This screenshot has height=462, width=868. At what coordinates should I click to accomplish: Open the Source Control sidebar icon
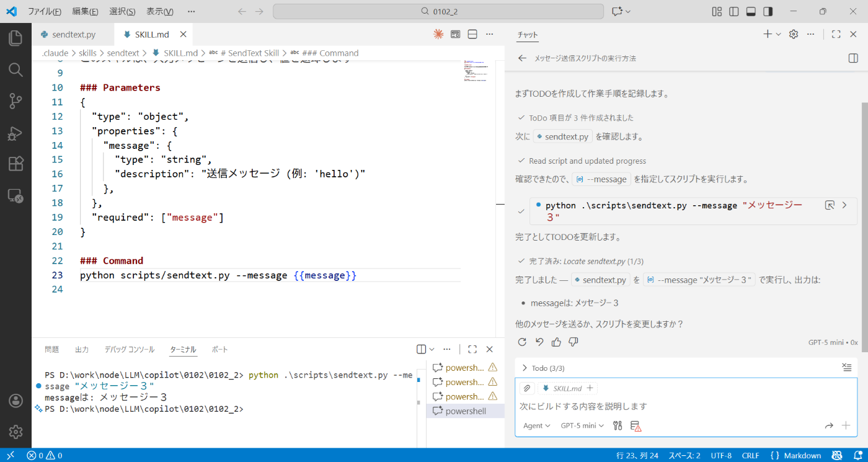pyautogui.click(x=15, y=102)
